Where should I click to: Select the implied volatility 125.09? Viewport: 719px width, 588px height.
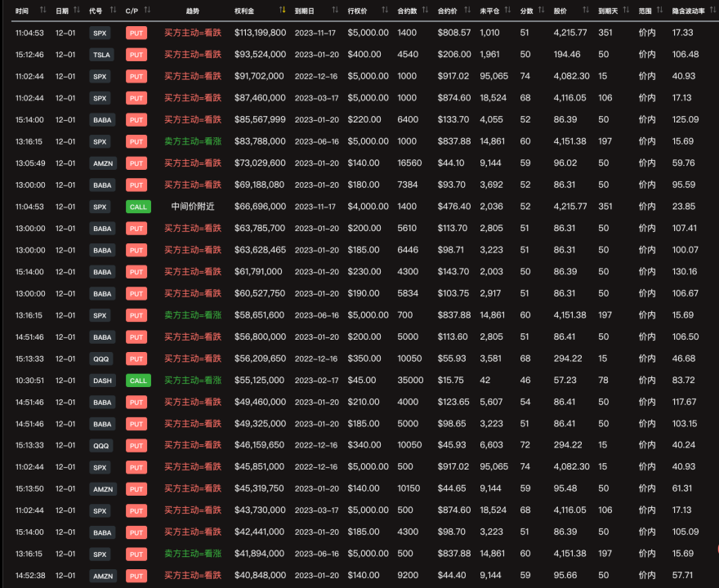(685, 119)
